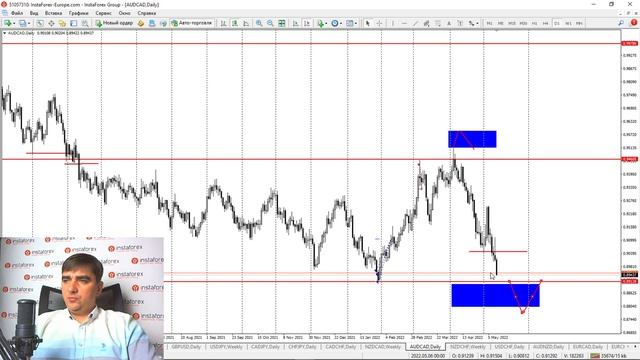Select the vertical line tool
The image size is (640, 360).
pos(393,23)
